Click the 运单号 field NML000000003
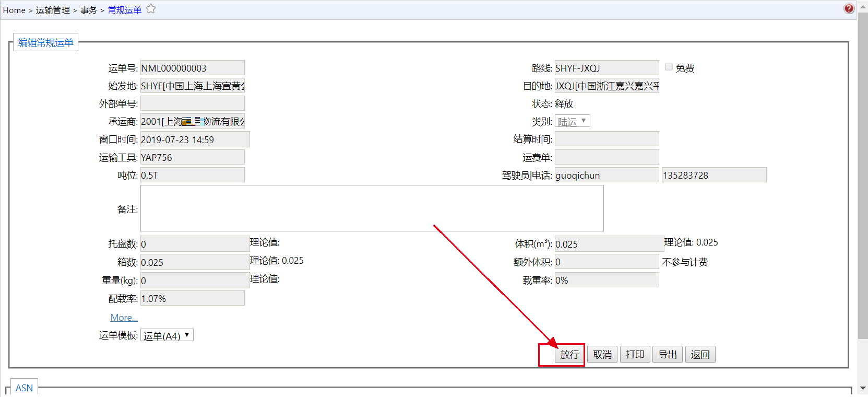 click(193, 68)
